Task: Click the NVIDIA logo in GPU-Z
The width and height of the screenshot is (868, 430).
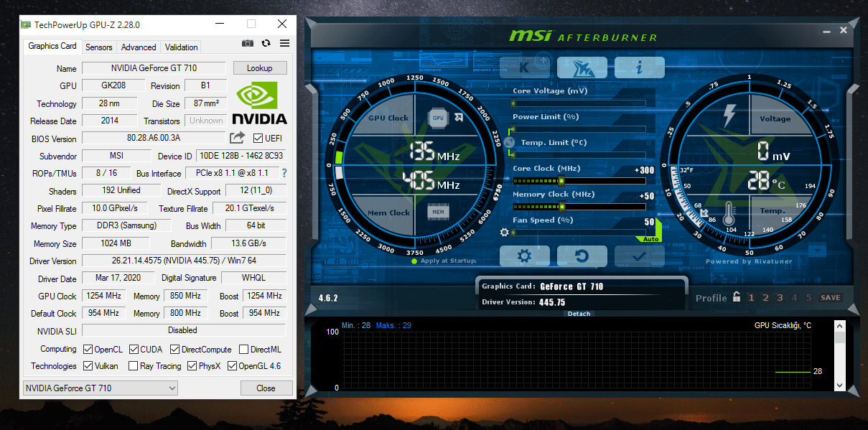Action: tap(260, 103)
